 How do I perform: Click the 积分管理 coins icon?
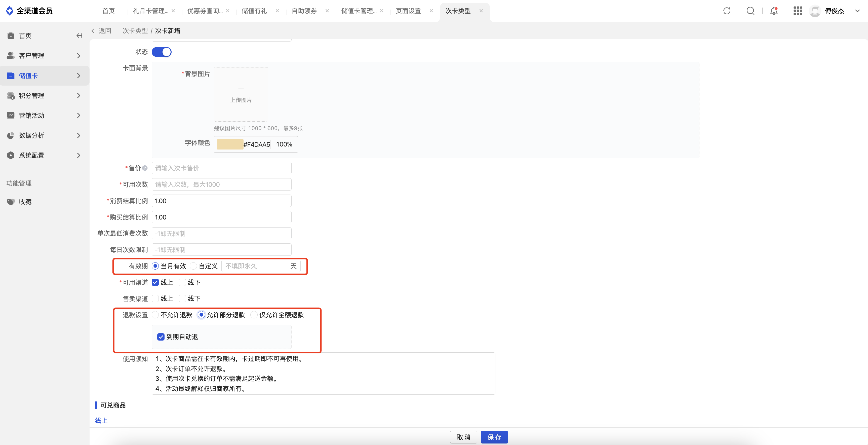[x=11, y=95]
